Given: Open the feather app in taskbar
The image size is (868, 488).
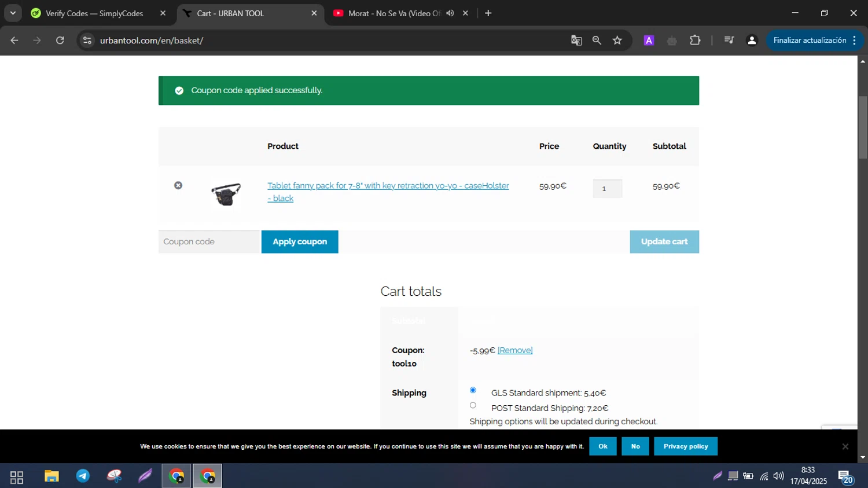Looking at the screenshot, I should [145, 476].
